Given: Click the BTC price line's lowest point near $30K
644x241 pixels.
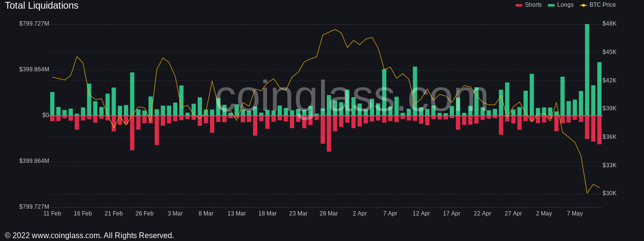Looking at the screenshot, I should click(x=587, y=193).
